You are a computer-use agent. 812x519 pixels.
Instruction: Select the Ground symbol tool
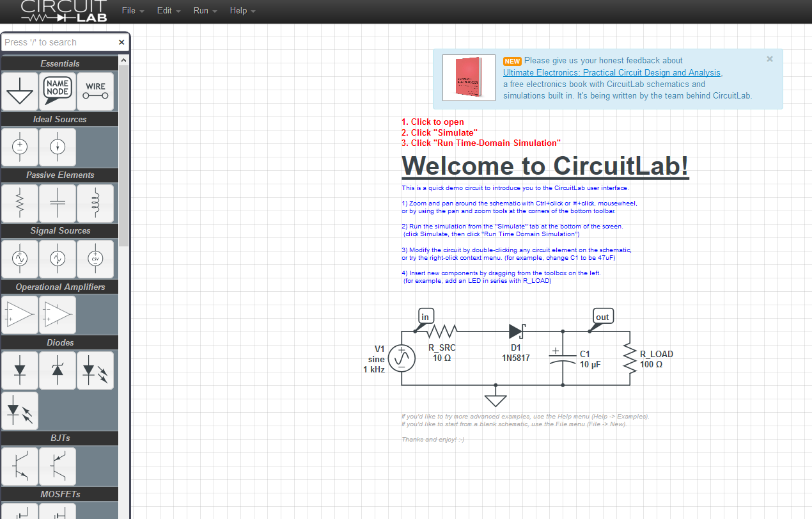click(x=20, y=91)
